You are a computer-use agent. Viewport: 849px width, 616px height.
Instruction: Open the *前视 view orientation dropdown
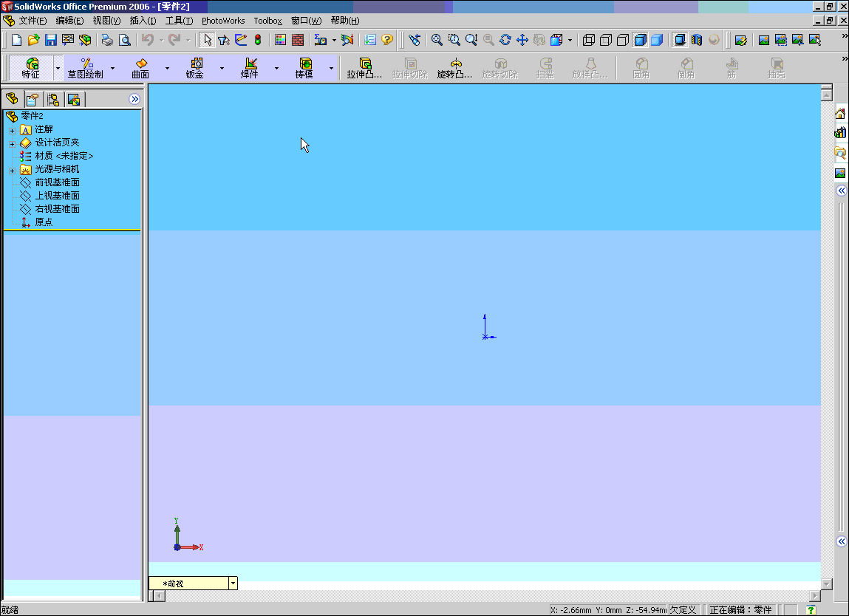233,583
